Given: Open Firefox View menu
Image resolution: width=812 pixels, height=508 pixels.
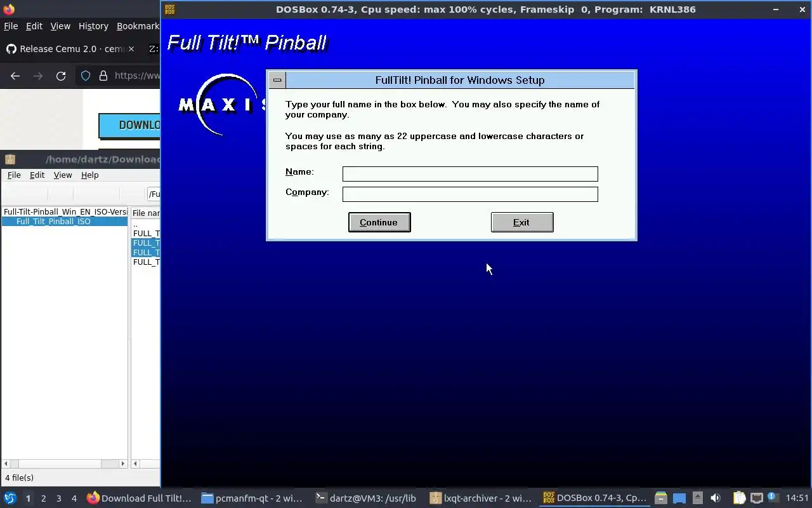Looking at the screenshot, I should (60, 26).
